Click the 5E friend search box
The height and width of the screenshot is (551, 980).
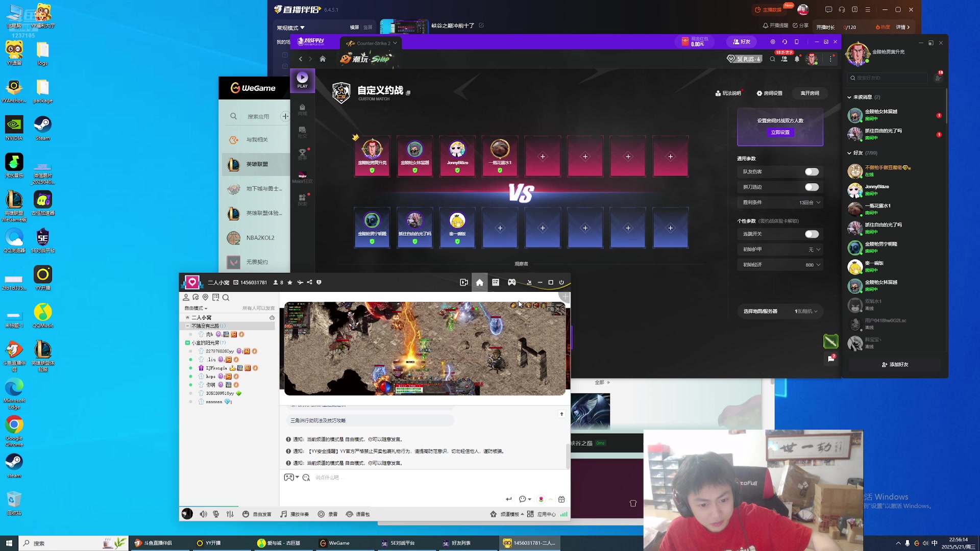pyautogui.click(x=888, y=78)
